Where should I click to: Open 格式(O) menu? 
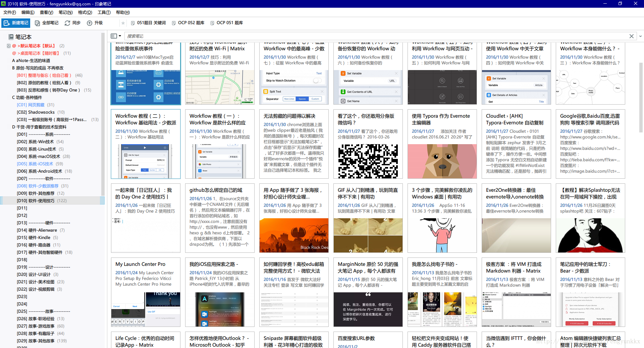click(85, 12)
